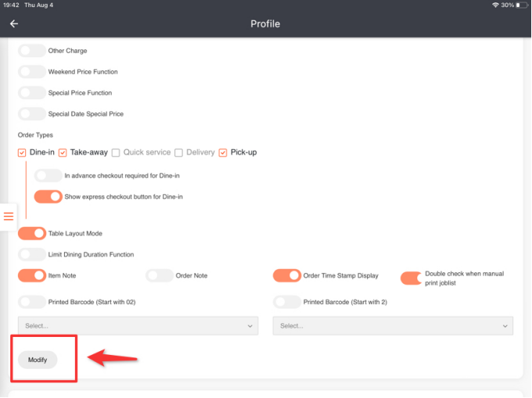Open the left Select dropdown
Image resolution: width=532 pixels, height=398 pixels.
tap(138, 326)
